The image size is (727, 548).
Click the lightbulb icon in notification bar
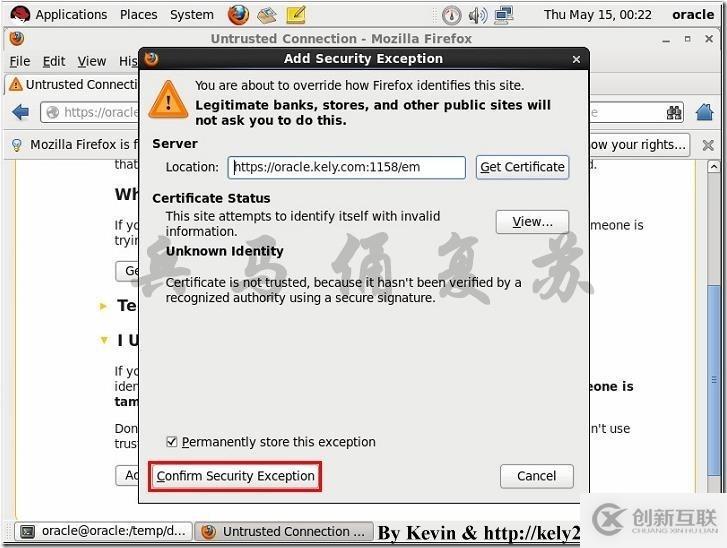17,145
